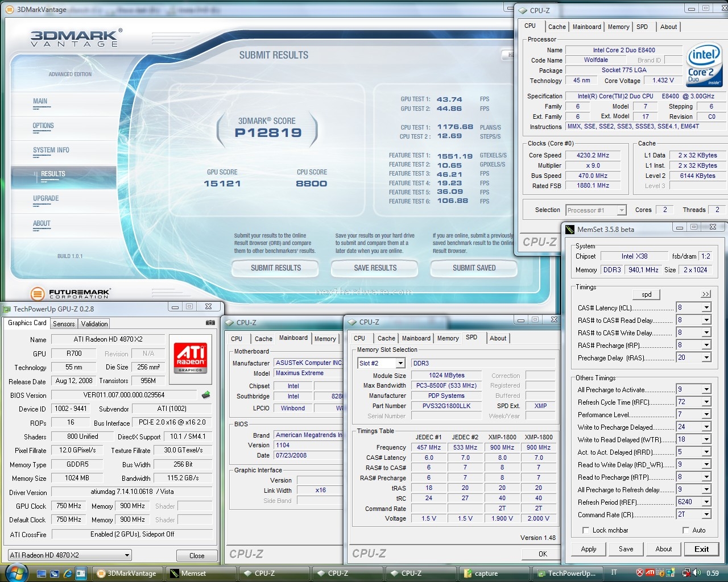This screenshot has height=582, width=728.
Task: Click the Switch Between Windows quick launch icon
Action: tap(53, 573)
